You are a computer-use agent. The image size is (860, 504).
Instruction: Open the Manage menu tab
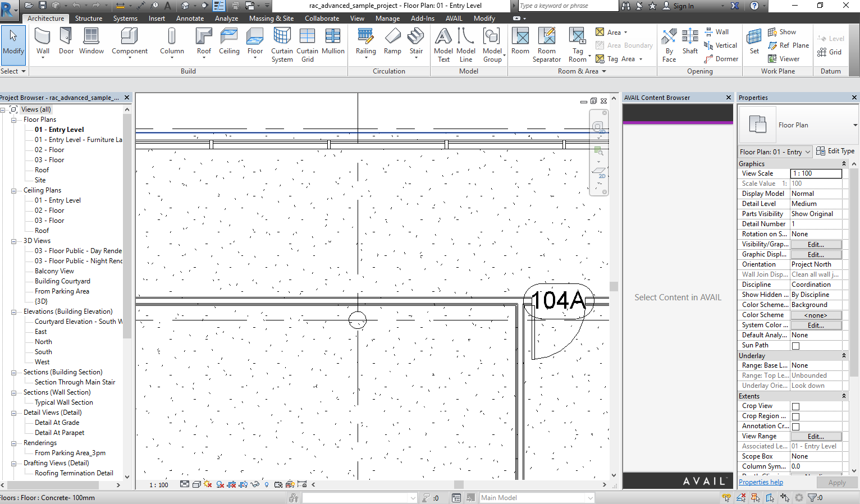(387, 18)
